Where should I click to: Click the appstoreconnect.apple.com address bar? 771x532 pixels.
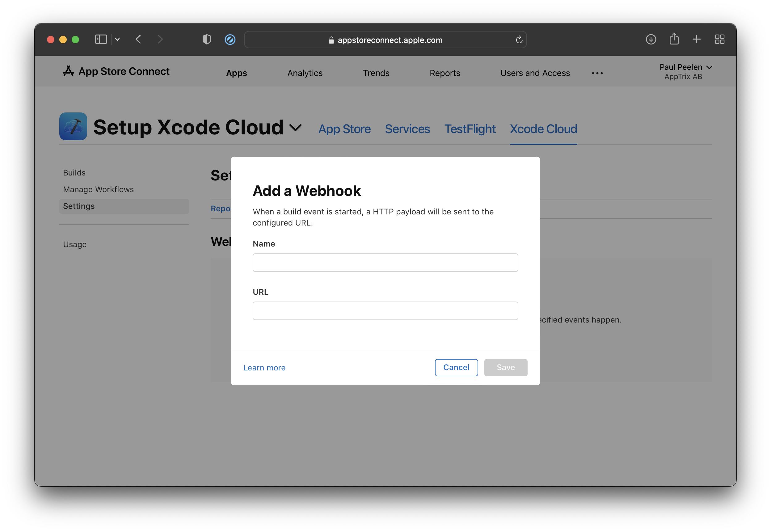pos(385,40)
